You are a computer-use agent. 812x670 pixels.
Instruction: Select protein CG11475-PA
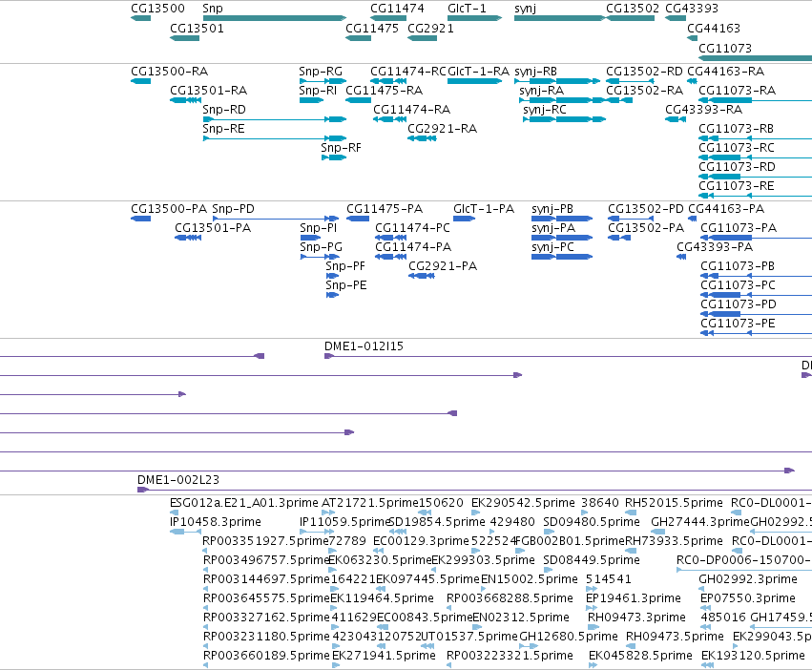pyautogui.click(x=358, y=219)
